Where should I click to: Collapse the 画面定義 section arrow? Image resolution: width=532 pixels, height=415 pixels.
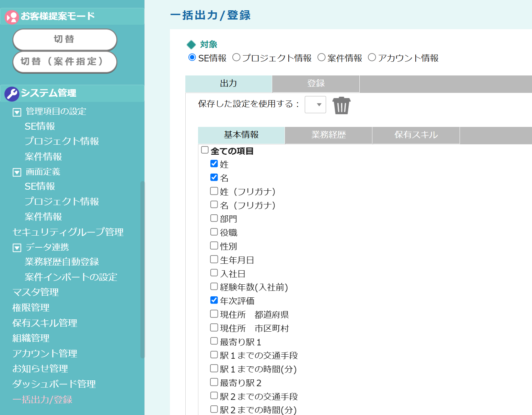point(17,172)
